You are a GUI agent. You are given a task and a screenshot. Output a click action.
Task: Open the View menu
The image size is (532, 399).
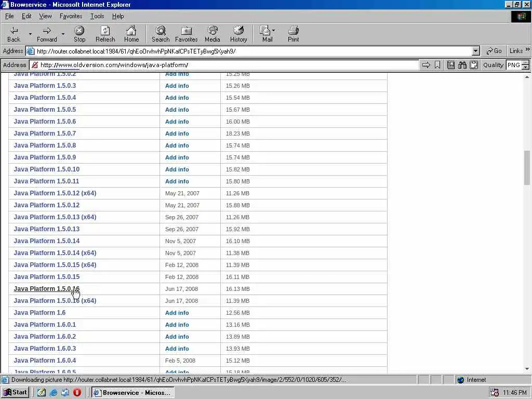click(x=45, y=16)
